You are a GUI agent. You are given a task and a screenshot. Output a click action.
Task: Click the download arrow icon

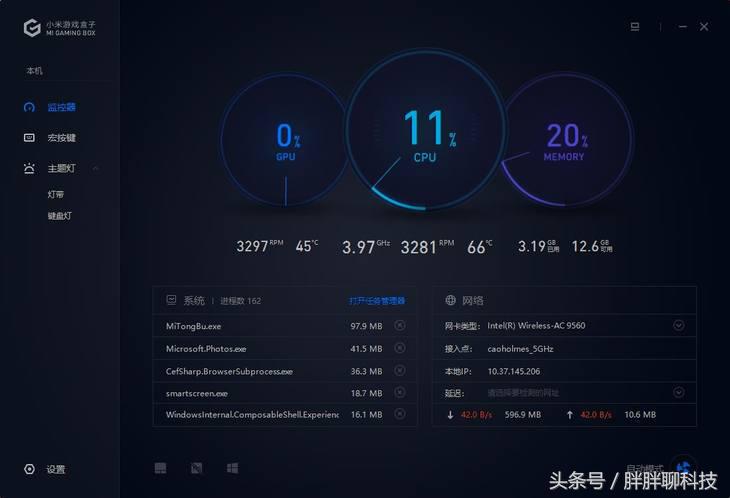click(x=450, y=415)
